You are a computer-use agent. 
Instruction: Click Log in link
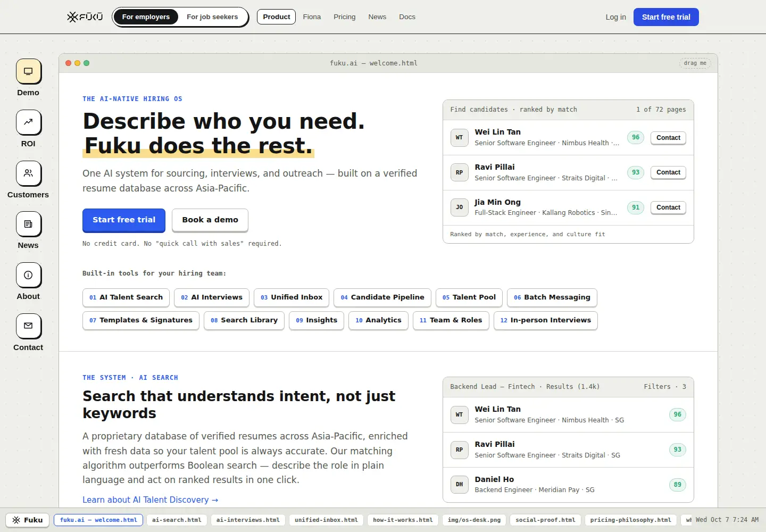pos(615,17)
